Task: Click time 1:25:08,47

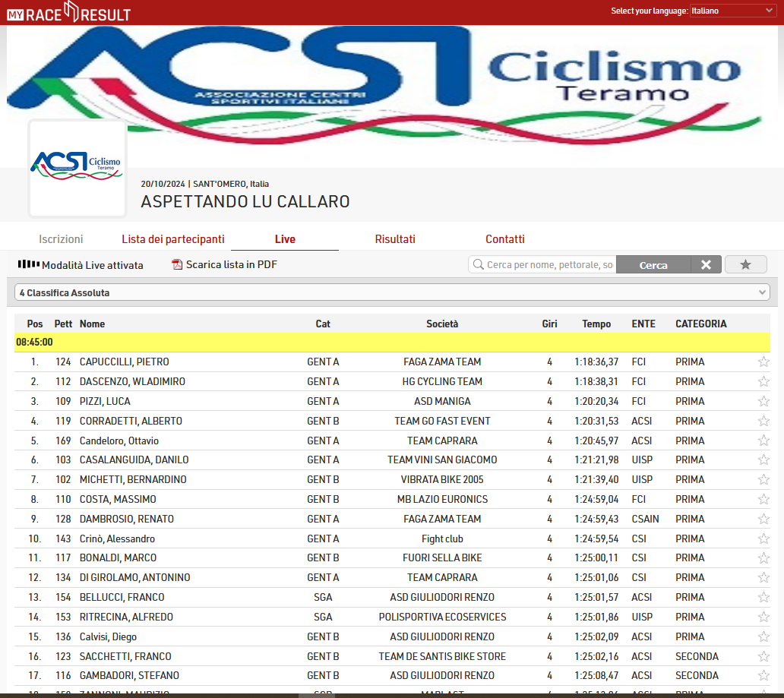Action: coord(596,675)
